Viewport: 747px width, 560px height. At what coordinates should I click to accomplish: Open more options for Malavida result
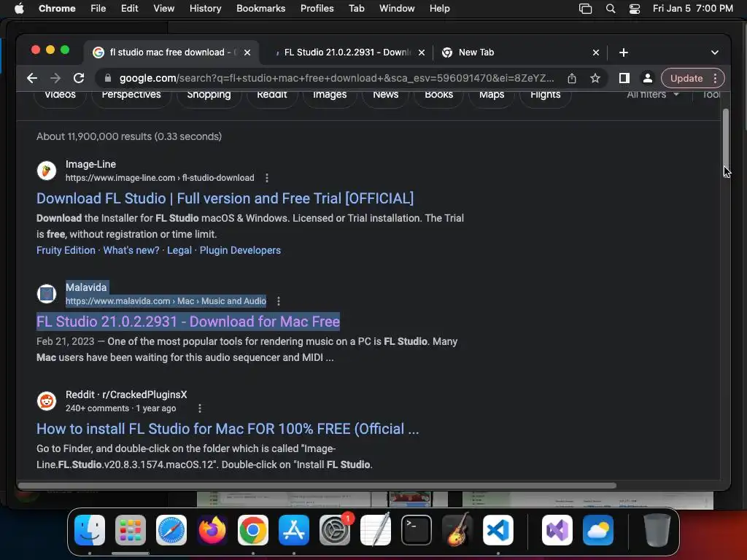click(279, 301)
